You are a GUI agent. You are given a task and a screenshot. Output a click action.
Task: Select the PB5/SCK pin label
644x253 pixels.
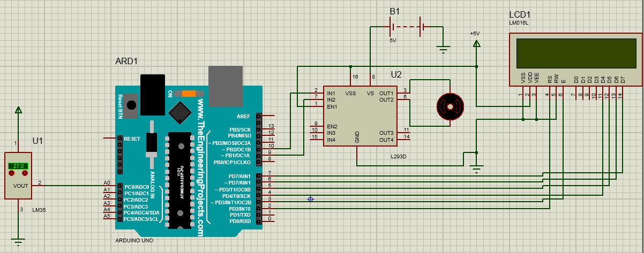click(x=240, y=129)
